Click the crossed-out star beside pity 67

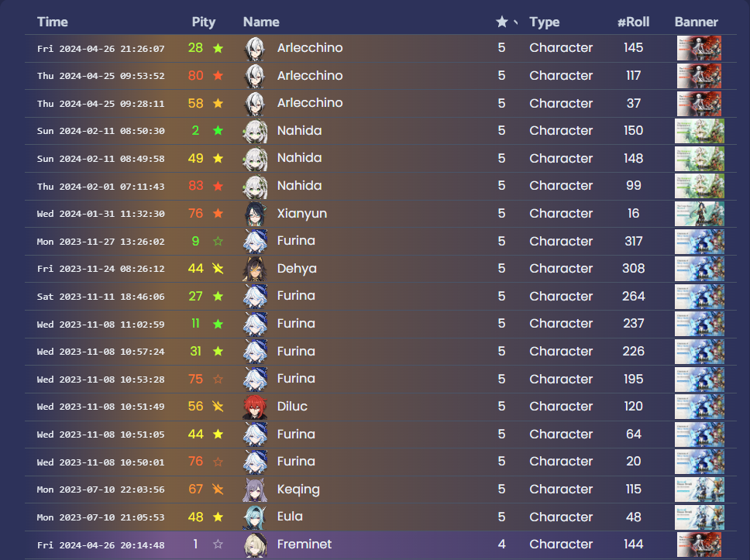coord(218,490)
